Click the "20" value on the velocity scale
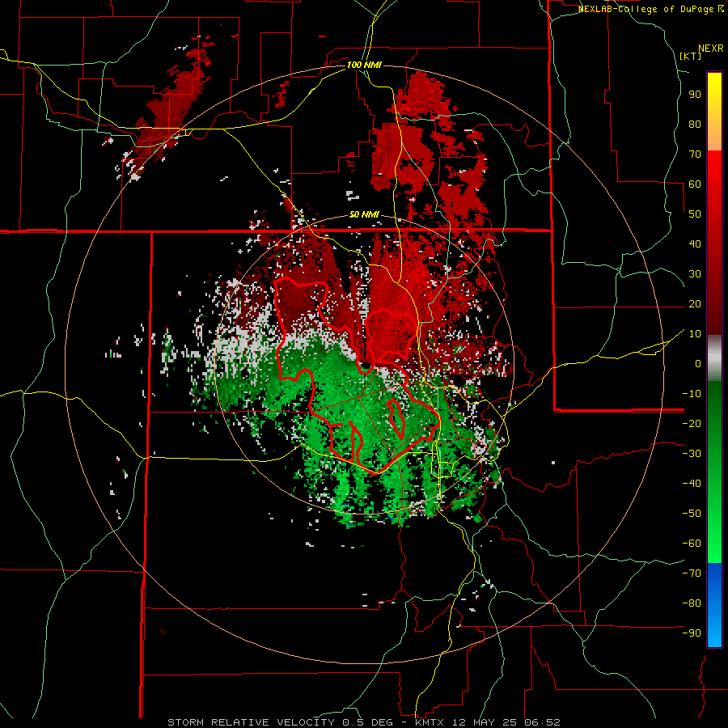The width and height of the screenshot is (728, 728). 695,304
